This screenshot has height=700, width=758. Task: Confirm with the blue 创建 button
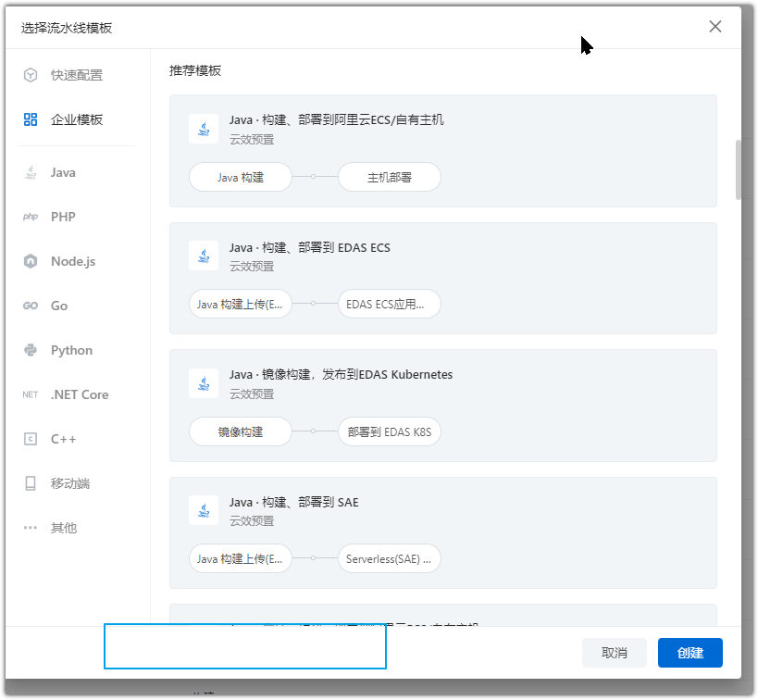pos(690,653)
